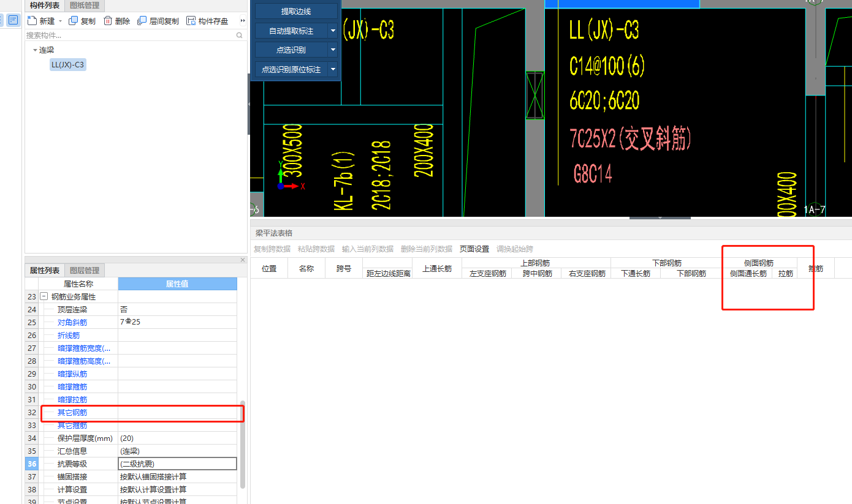Click the 点选识别 button

(291, 50)
